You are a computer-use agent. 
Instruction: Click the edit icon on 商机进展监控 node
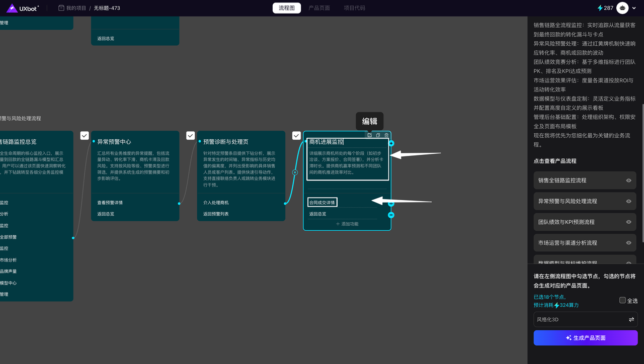tap(370, 135)
